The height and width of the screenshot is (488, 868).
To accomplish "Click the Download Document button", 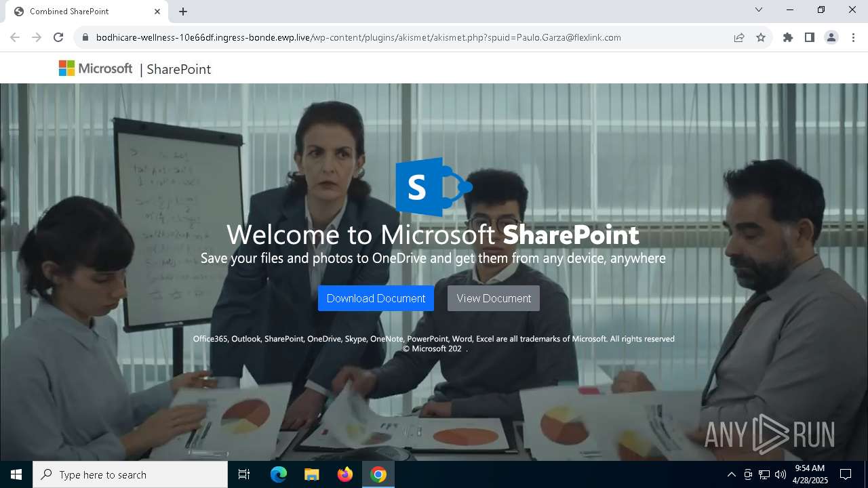I will click(376, 298).
